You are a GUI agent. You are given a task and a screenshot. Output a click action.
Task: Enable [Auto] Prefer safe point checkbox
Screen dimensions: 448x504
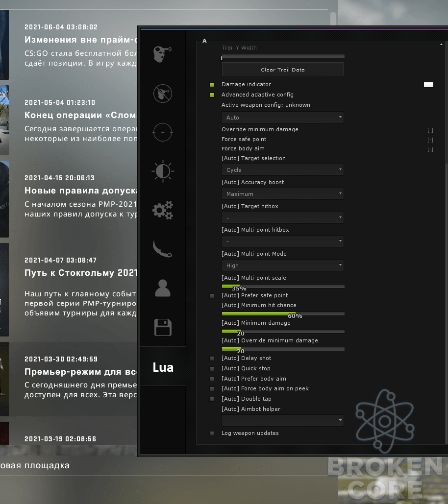pyautogui.click(x=212, y=296)
